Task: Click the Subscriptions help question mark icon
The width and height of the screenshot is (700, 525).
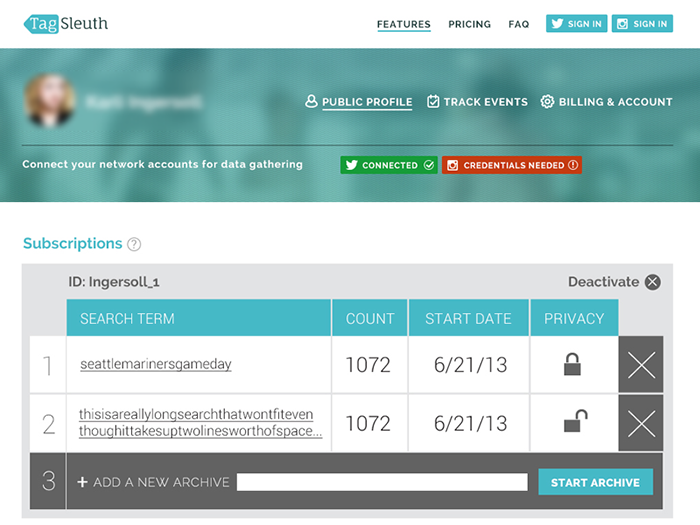Action: [134, 244]
